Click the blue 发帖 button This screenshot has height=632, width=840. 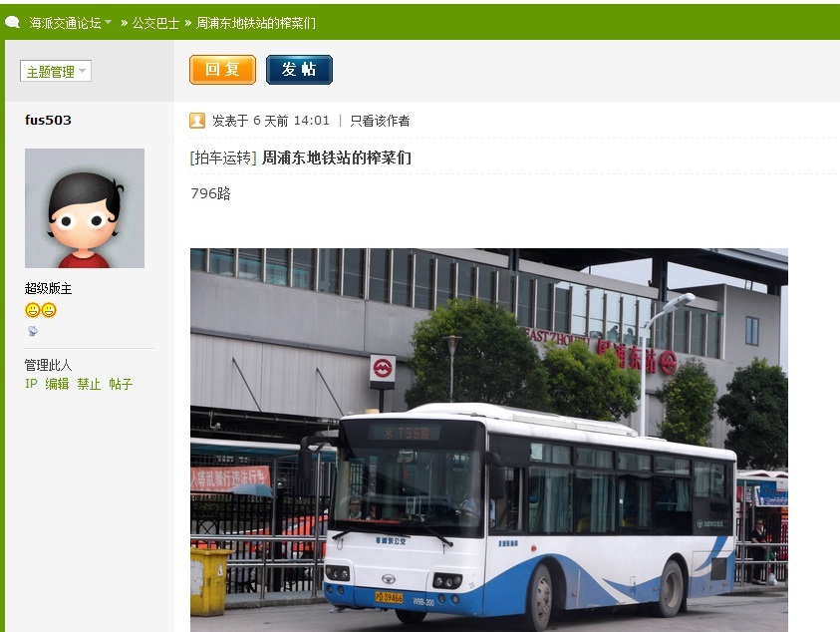coord(299,70)
